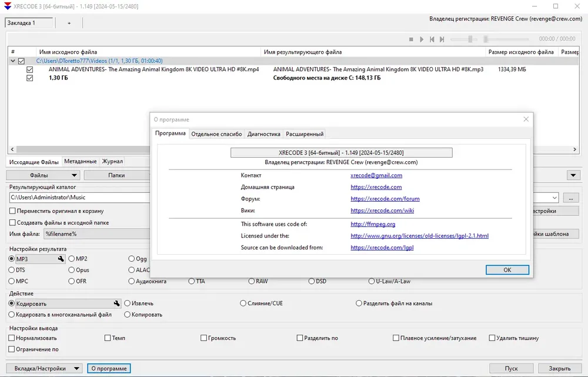Switch to the Диагностика tab
Screen dimensions: 588x377
(263, 134)
